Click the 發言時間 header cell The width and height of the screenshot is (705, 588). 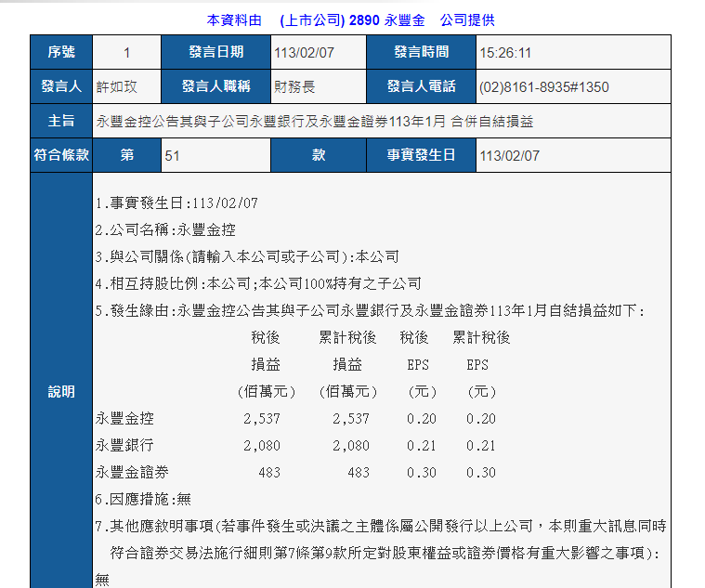click(x=422, y=52)
